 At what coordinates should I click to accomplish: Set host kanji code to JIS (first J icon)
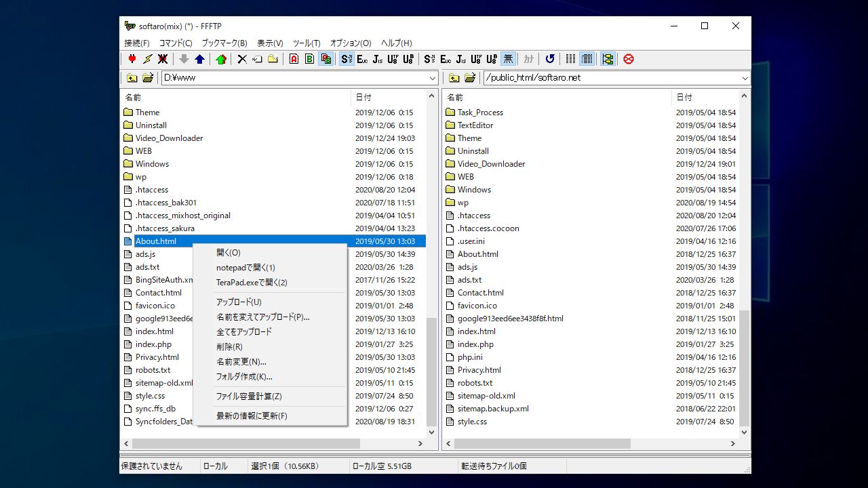click(x=378, y=59)
